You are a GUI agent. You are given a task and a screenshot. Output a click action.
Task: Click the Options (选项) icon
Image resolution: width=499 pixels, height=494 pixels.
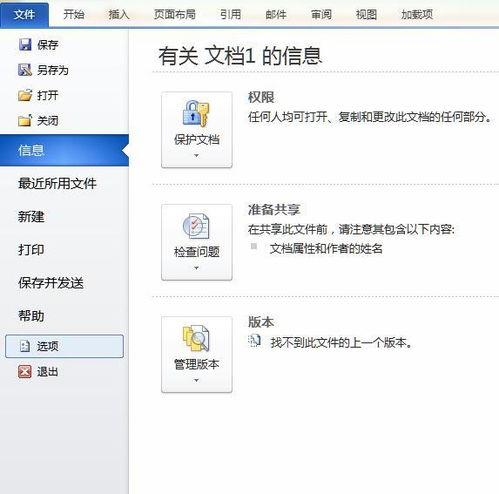point(25,346)
